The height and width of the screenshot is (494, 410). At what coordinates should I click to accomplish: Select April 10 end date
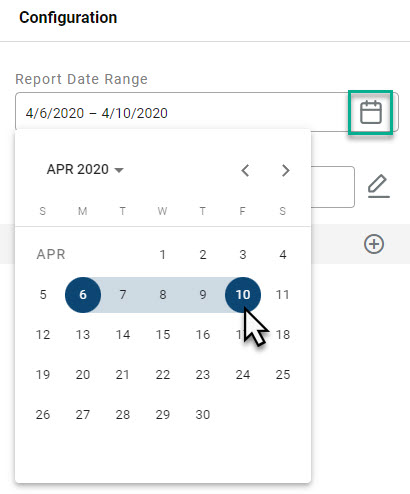243,295
